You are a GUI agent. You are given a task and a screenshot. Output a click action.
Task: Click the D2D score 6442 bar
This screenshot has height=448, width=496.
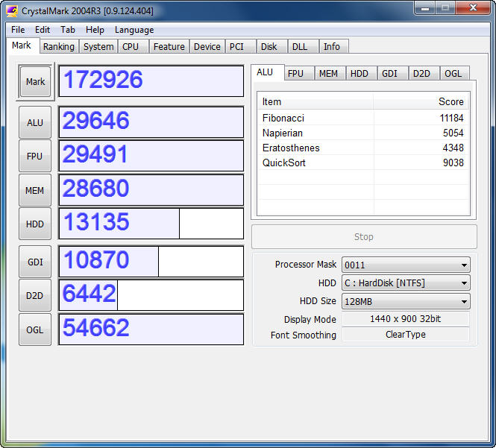click(x=151, y=295)
